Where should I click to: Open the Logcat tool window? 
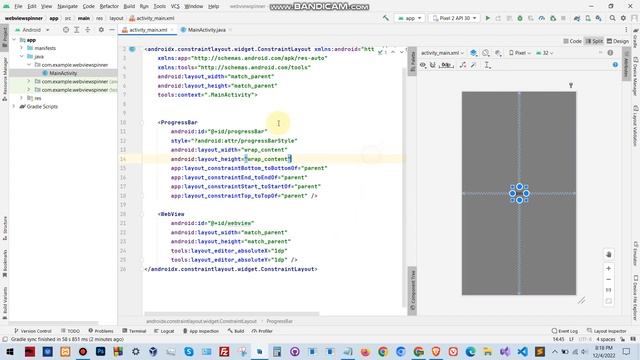(164, 331)
